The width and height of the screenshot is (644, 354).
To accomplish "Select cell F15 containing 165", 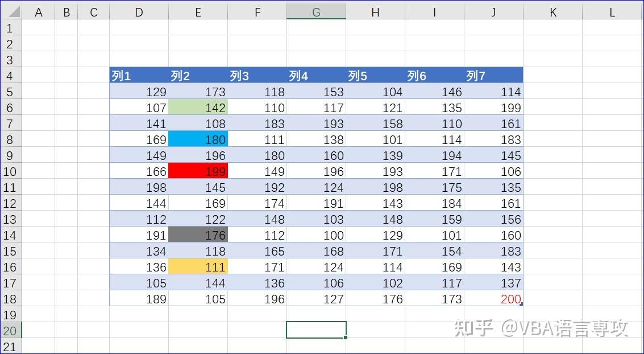I will coord(257,251).
